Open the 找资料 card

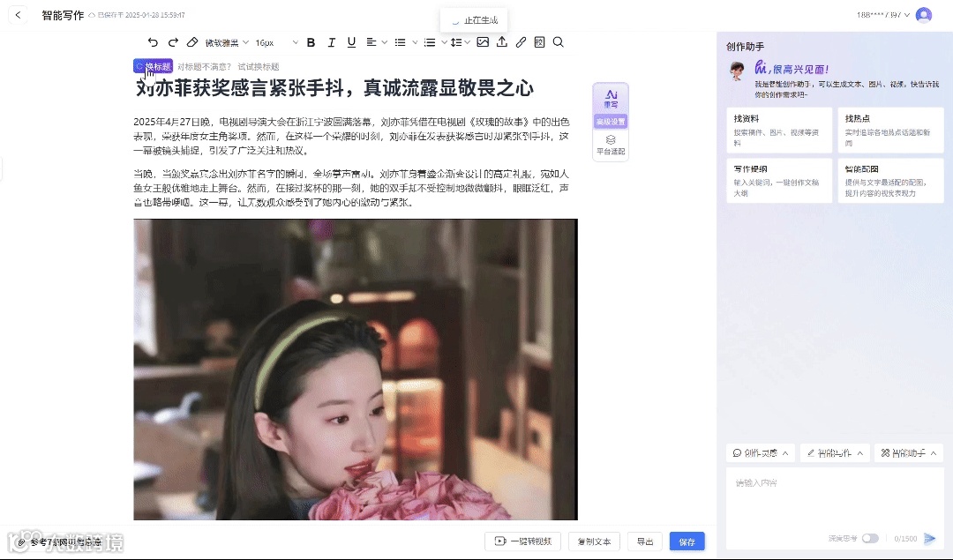click(779, 131)
